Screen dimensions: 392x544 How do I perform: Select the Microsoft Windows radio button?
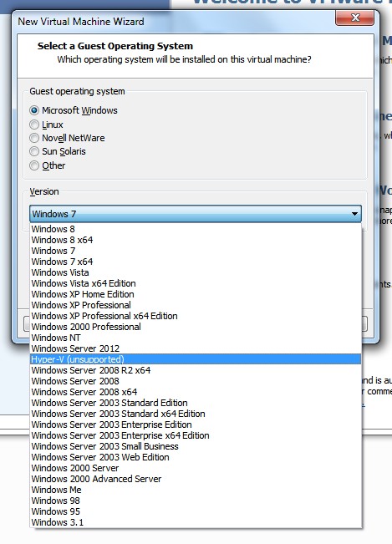34,110
